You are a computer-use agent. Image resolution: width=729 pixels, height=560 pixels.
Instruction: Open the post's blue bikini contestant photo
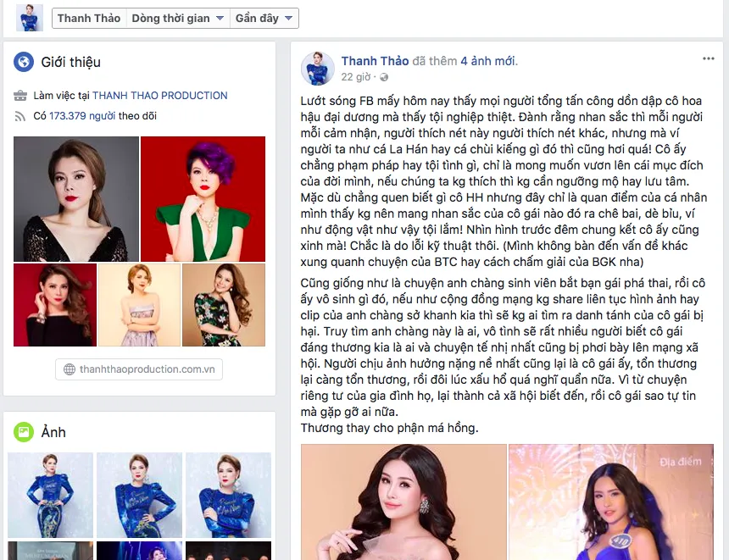(x=611, y=502)
